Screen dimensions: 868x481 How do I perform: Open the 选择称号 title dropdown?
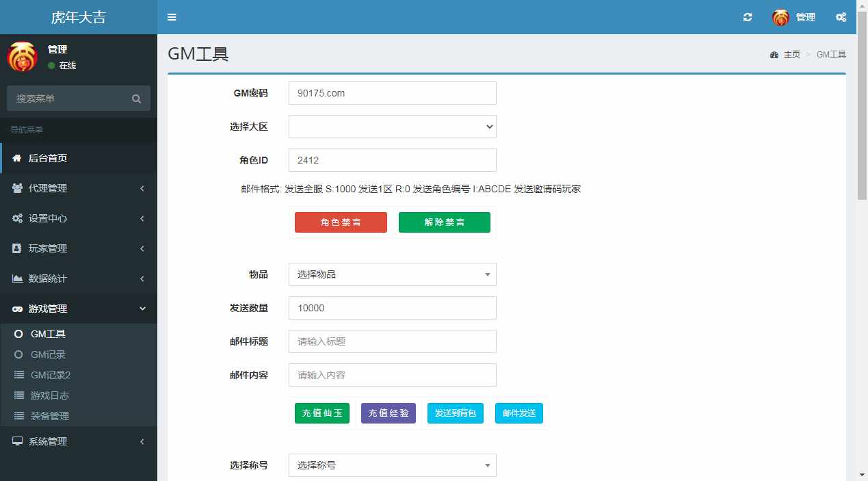pos(392,465)
